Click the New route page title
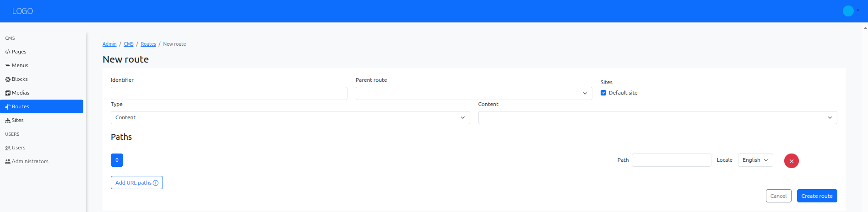Screen dimensions: 868x212 (x=125, y=59)
